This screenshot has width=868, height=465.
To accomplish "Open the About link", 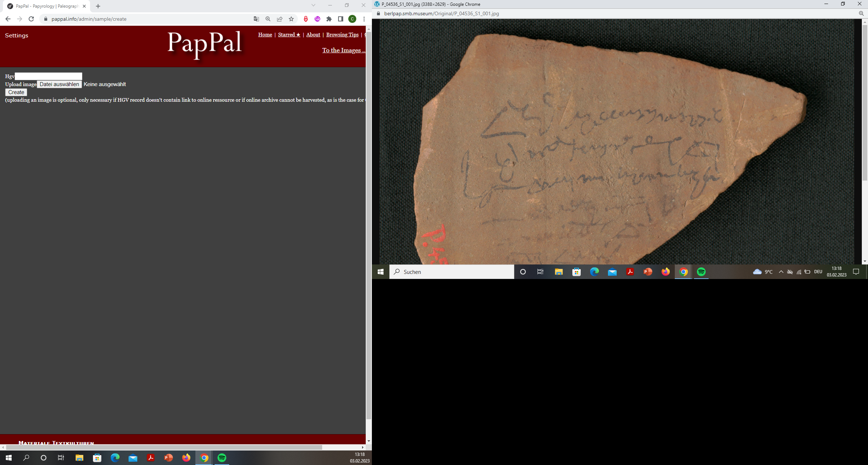I will (x=313, y=35).
